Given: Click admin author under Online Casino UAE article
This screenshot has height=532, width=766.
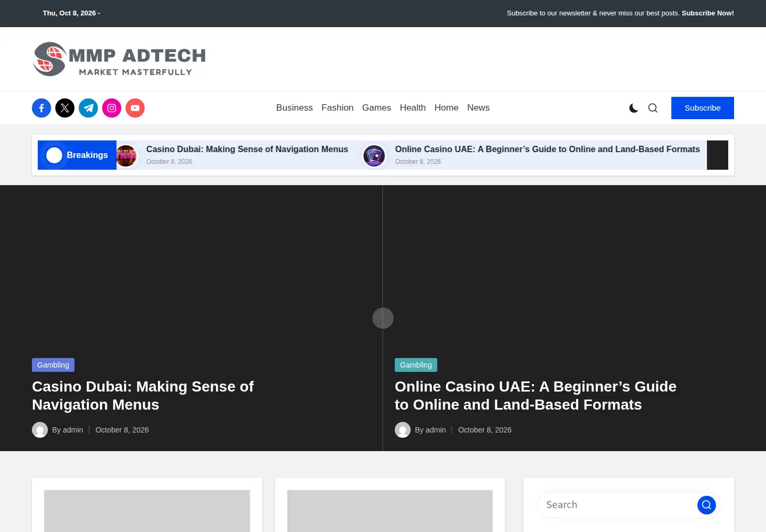Looking at the screenshot, I should click(x=436, y=430).
